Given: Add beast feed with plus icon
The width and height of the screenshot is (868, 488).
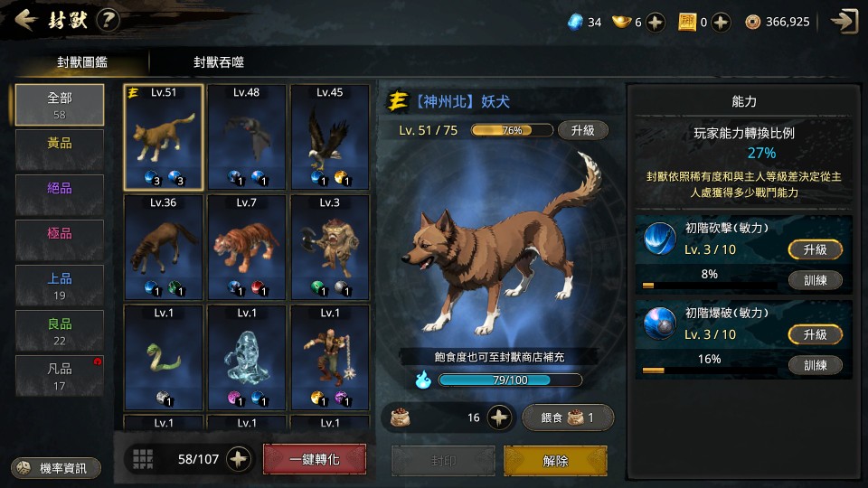Looking at the screenshot, I should point(499,418).
